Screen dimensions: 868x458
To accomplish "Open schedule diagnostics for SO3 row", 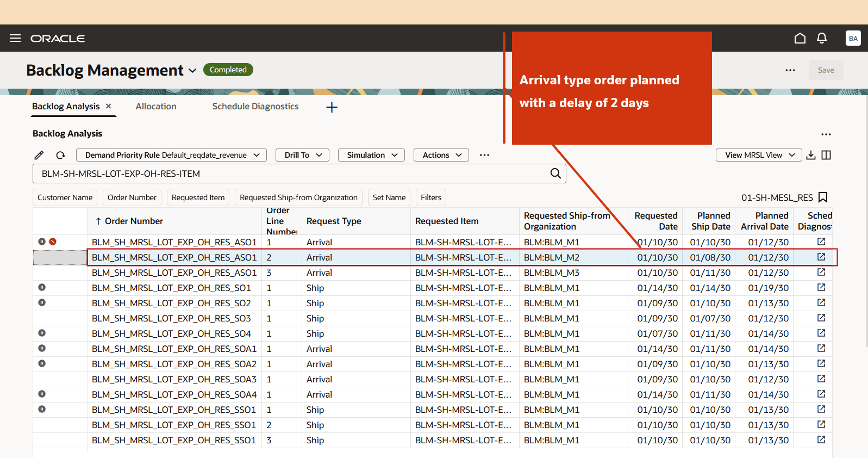I will 821,318.
